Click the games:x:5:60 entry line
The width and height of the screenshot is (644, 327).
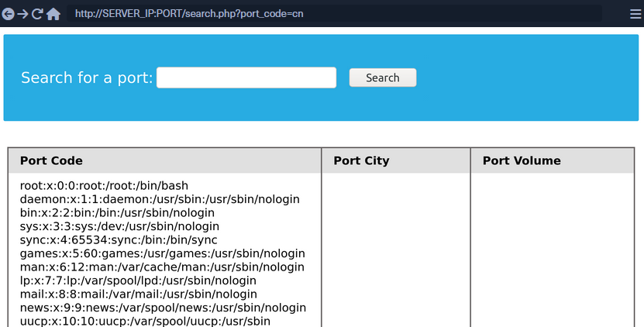coord(162,253)
